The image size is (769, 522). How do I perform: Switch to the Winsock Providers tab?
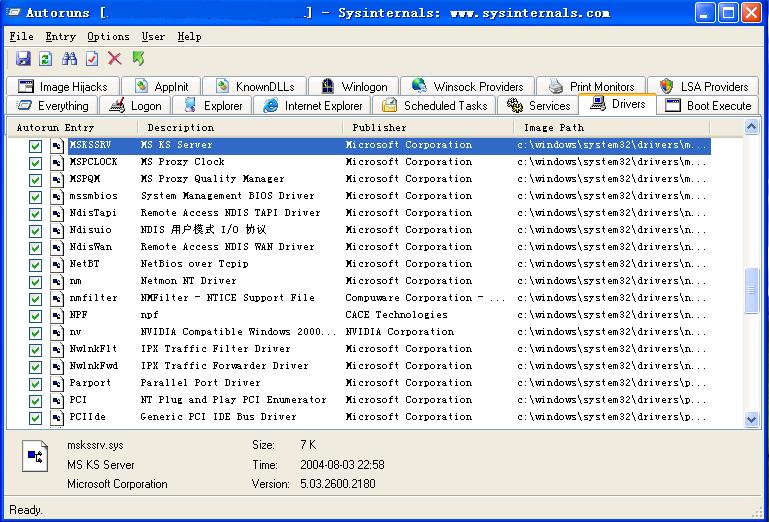coord(468,86)
